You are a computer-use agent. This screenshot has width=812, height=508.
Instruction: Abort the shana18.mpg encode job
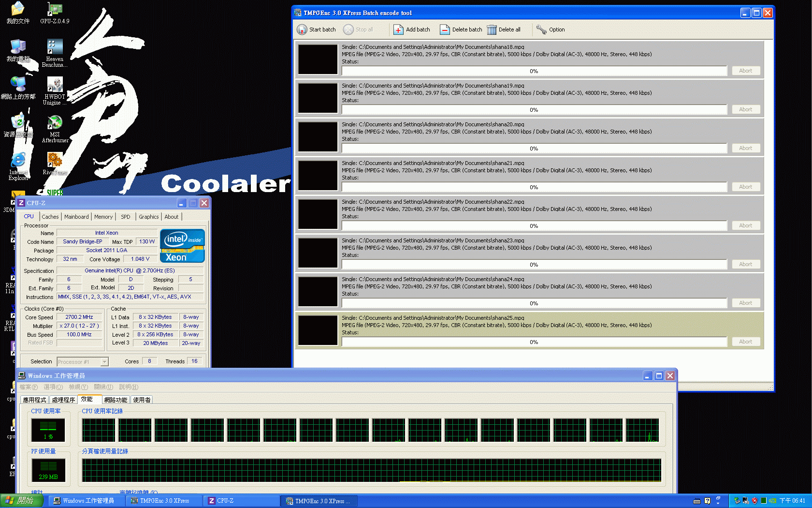coord(745,71)
